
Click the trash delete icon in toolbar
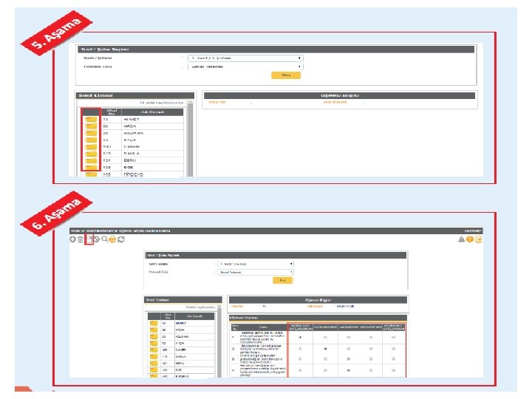point(81,239)
